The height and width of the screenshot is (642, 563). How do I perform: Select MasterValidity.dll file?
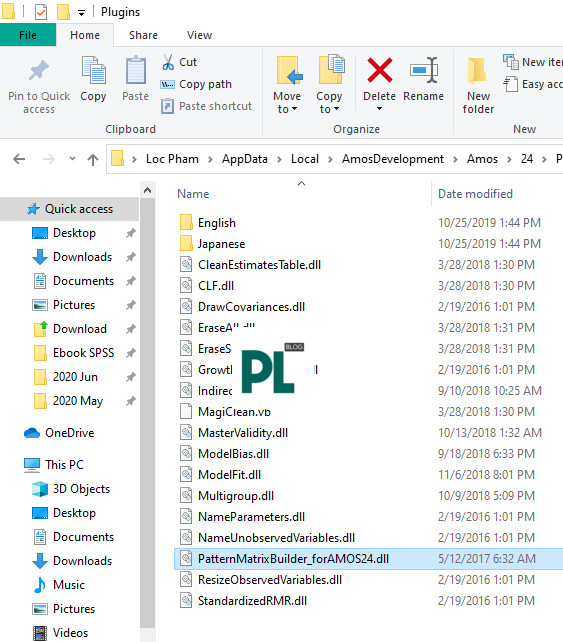click(243, 433)
